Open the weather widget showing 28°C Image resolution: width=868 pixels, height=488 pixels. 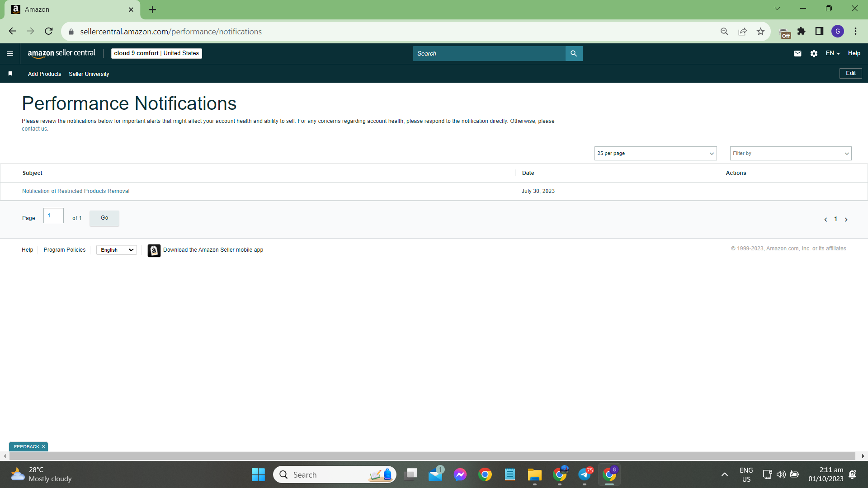[42, 474]
